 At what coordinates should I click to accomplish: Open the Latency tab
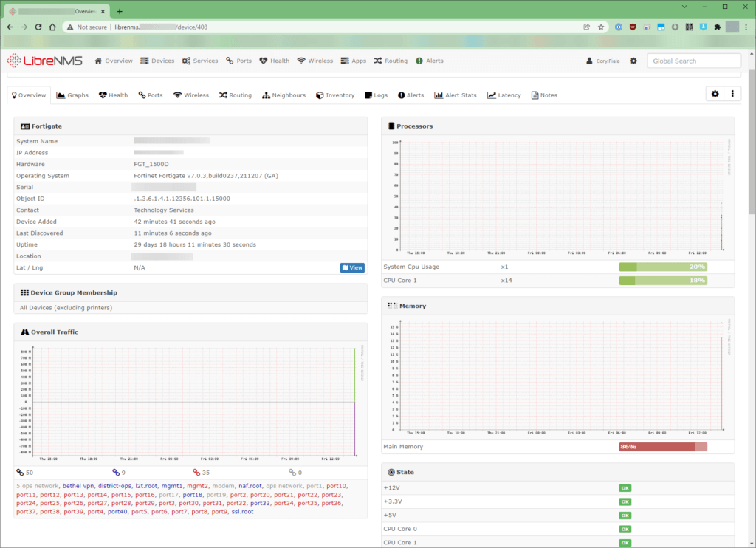[504, 95]
